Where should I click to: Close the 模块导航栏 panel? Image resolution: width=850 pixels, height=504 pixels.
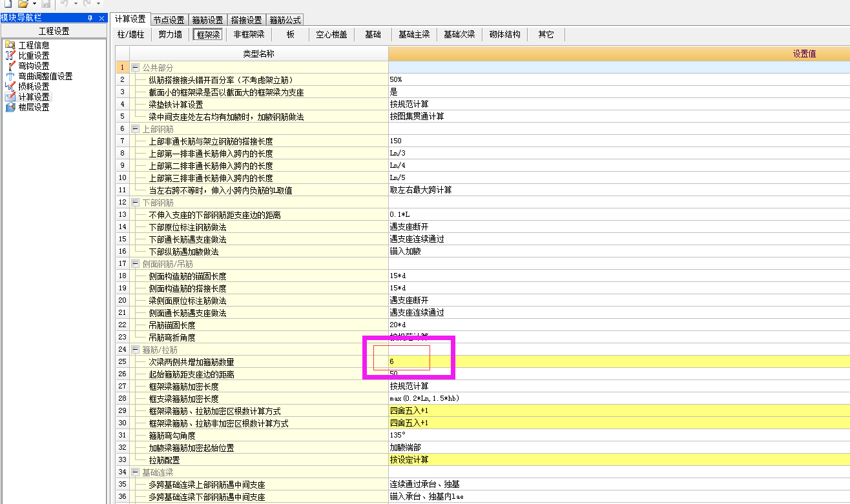click(101, 18)
